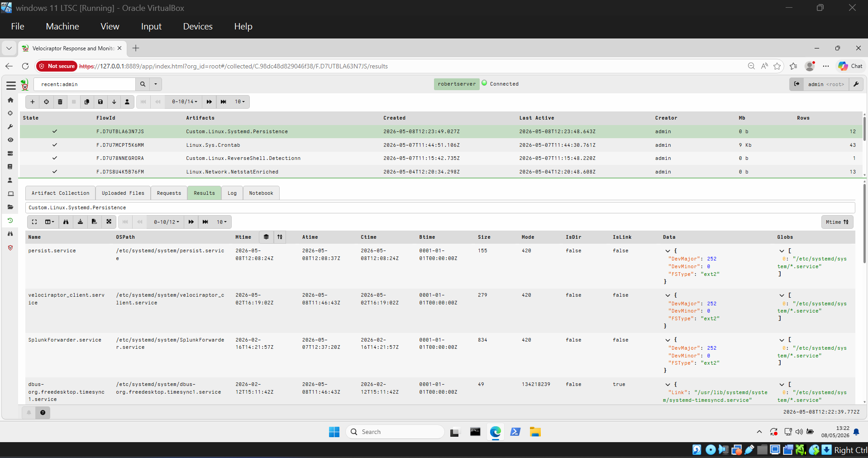This screenshot has height=458, width=868.
Task: Open PowerShell from the taskbar
Action: 515,432
